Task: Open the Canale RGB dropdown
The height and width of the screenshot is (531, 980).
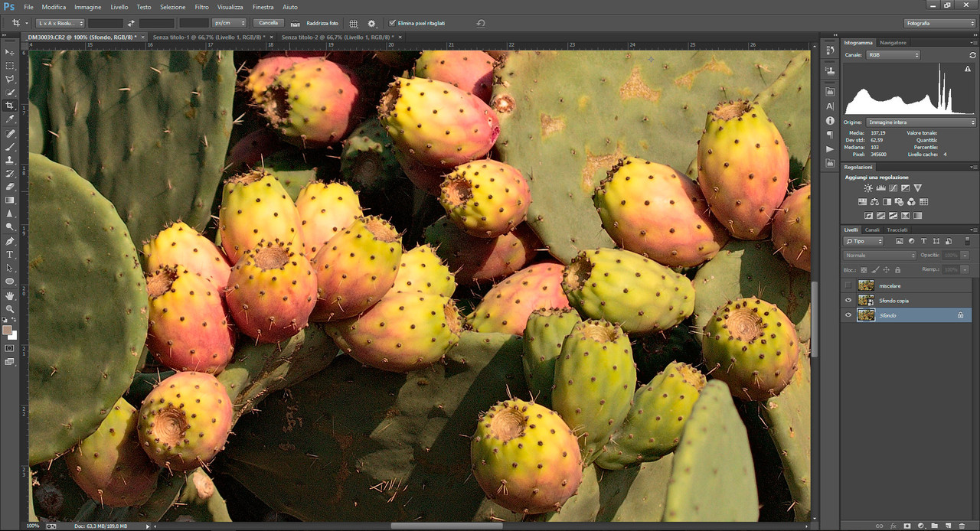Action: click(893, 55)
